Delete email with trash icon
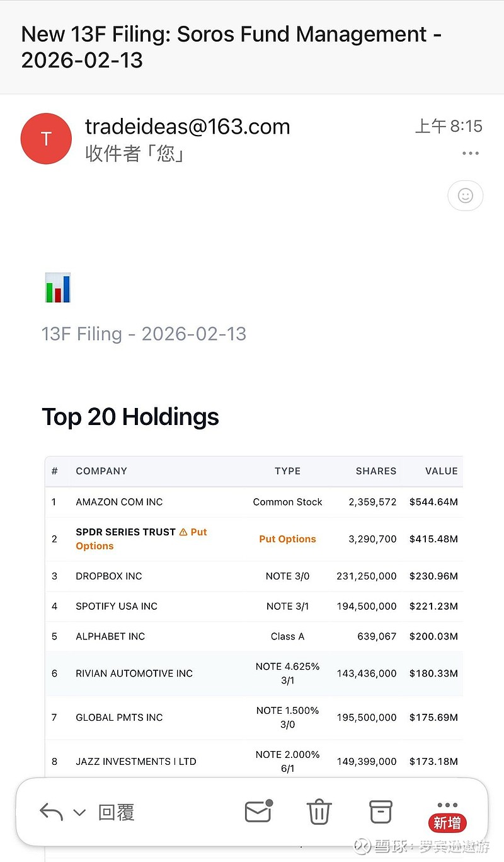The image size is (504, 862). pyautogui.click(x=319, y=812)
